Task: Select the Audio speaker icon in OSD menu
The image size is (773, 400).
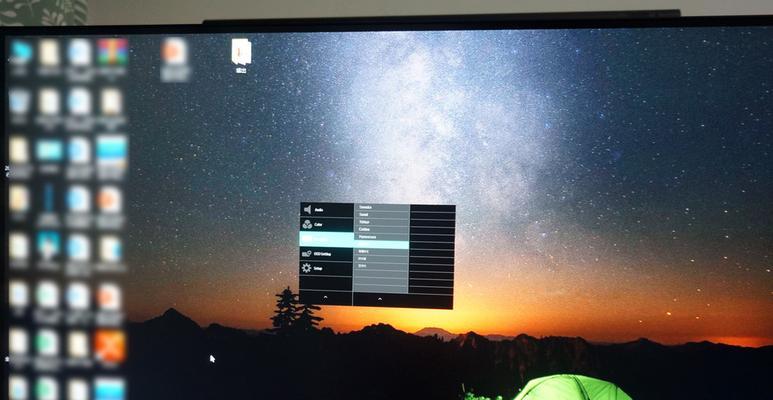Action: 307,210
